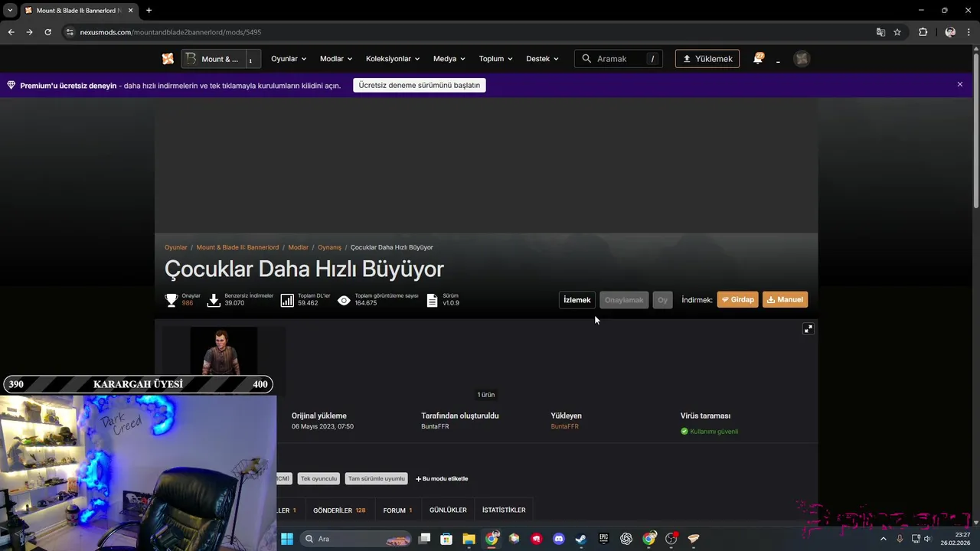Open a new browser tab
The height and width of the screenshot is (551, 980).
pos(149,10)
